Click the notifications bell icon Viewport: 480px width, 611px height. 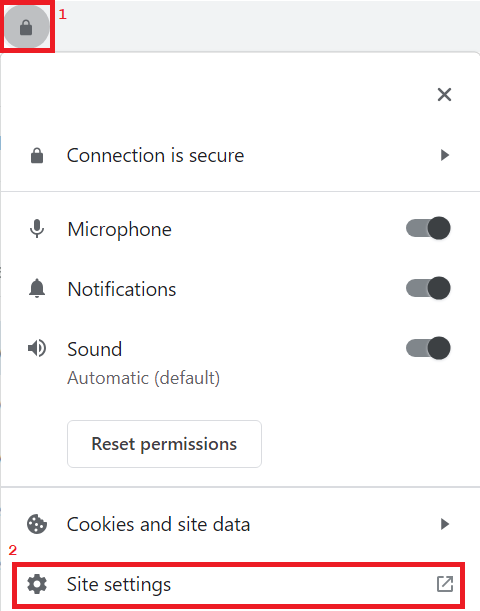pyautogui.click(x=37, y=289)
